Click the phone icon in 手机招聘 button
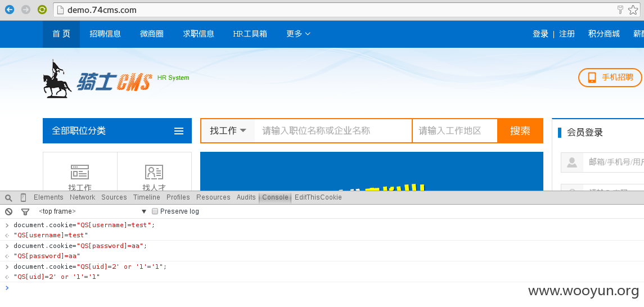Viewport: 644px width, 307px height. [x=592, y=78]
